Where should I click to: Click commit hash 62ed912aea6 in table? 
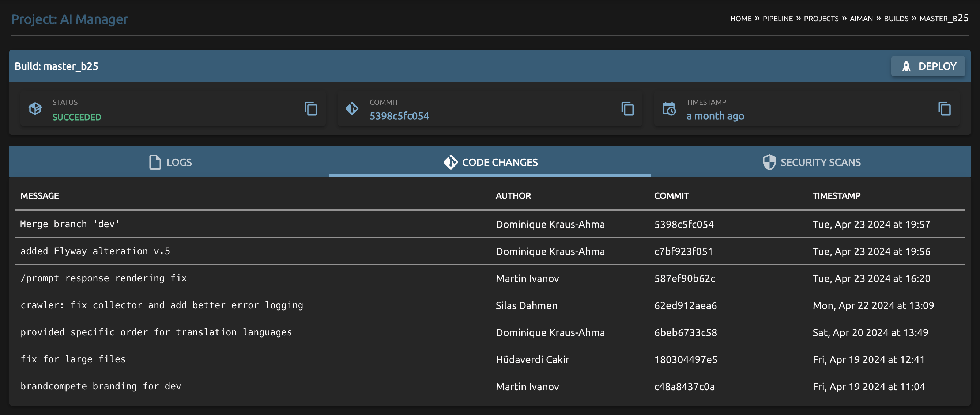click(685, 305)
